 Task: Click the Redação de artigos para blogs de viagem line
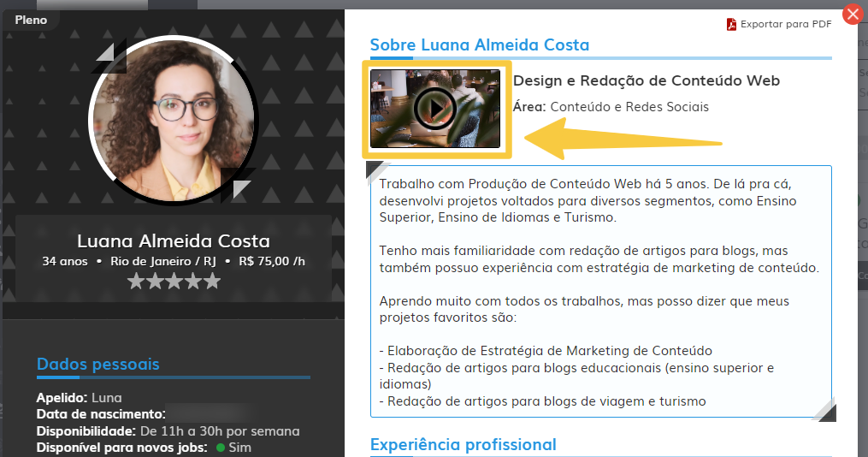click(542, 401)
